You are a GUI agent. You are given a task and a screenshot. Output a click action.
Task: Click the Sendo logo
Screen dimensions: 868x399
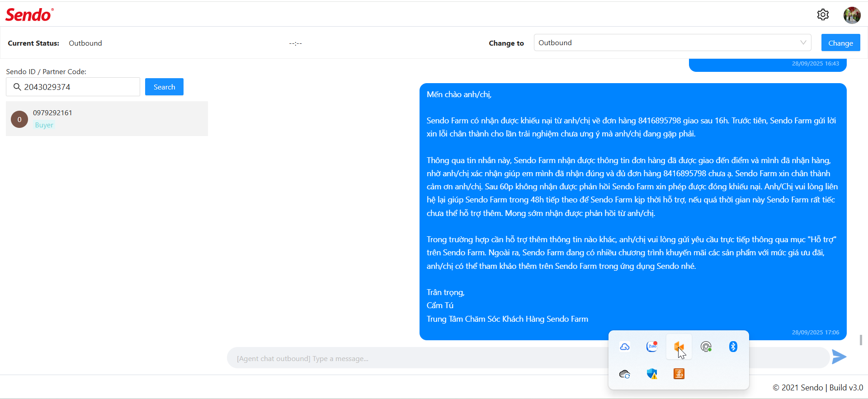(x=29, y=14)
